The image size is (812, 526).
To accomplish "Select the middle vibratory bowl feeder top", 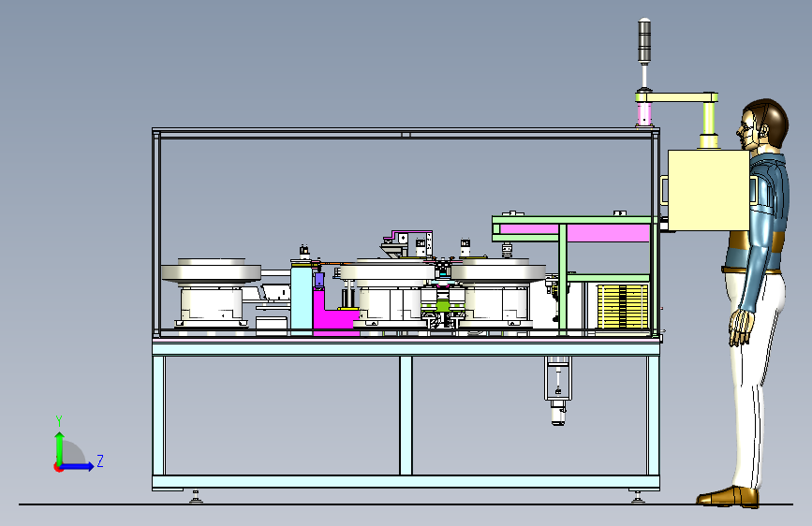I will (x=388, y=270).
